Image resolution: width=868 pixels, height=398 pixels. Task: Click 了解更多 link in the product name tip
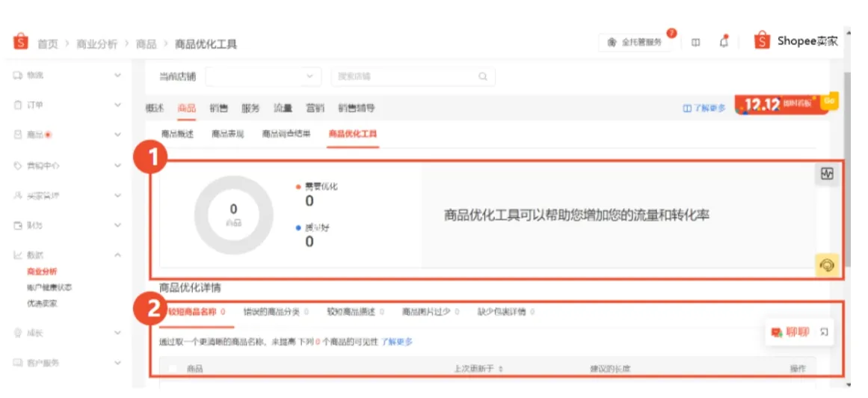click(396, 341)
